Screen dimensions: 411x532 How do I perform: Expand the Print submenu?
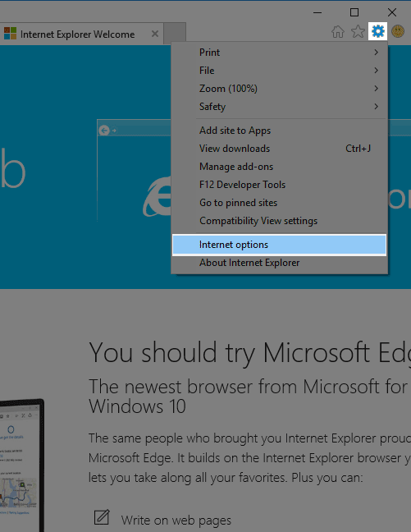280,53
